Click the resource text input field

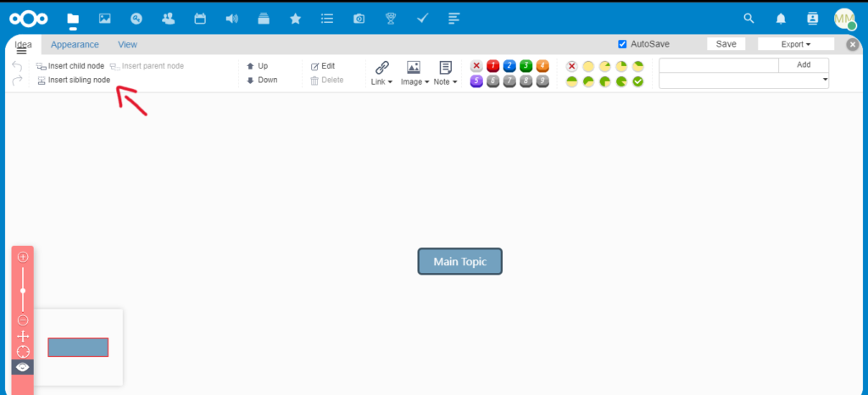(x=719, y=64)
